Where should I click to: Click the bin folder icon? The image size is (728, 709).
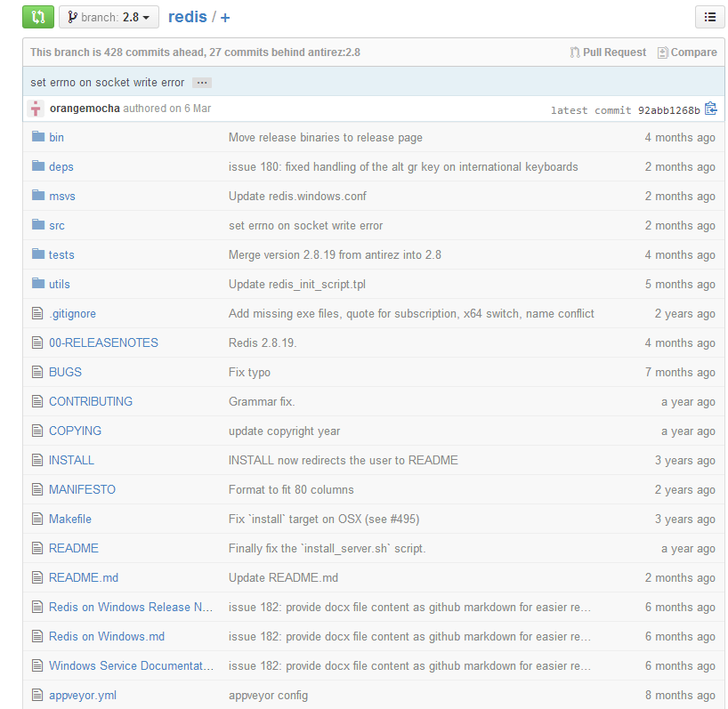[x=38, y=136]
